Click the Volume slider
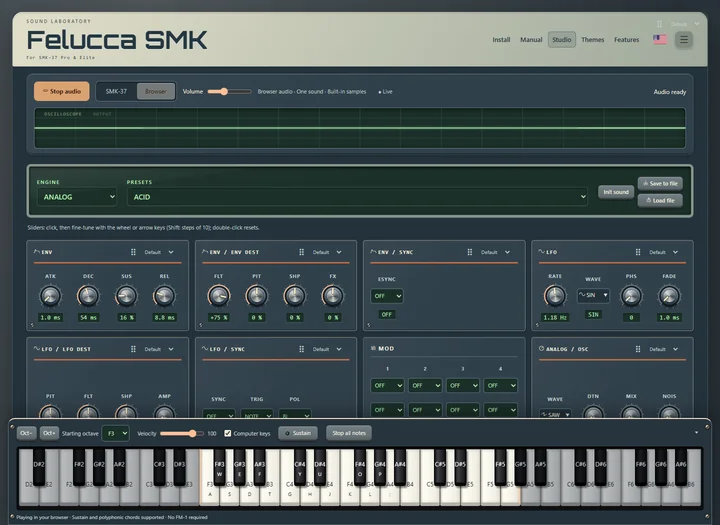 tap(229, 91)
